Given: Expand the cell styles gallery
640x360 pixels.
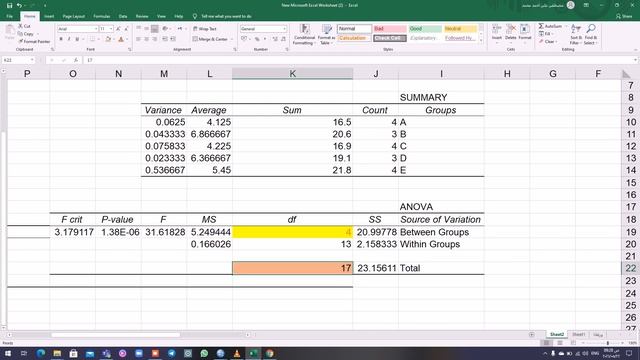Looking at the screenshot, I should pos(481,41).
